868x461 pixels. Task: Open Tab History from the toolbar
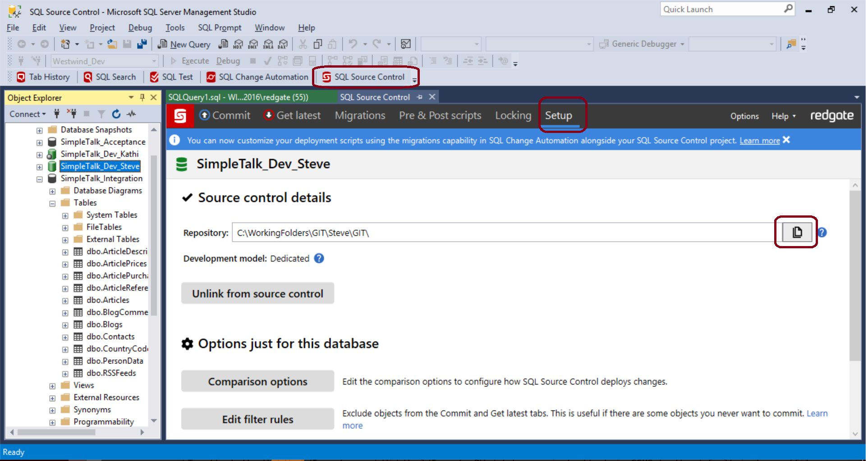(x=43, y=77)
